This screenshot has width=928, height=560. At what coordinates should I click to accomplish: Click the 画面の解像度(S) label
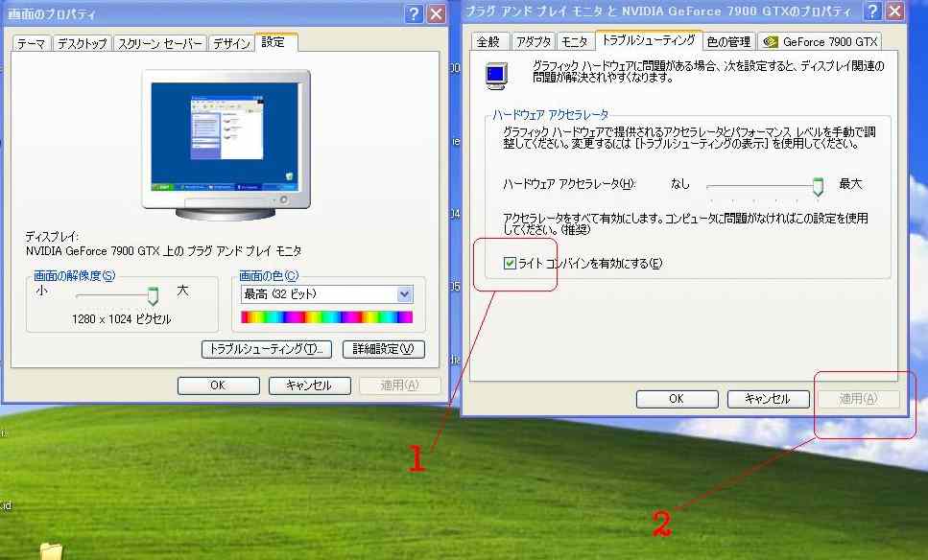pos(75,275)
